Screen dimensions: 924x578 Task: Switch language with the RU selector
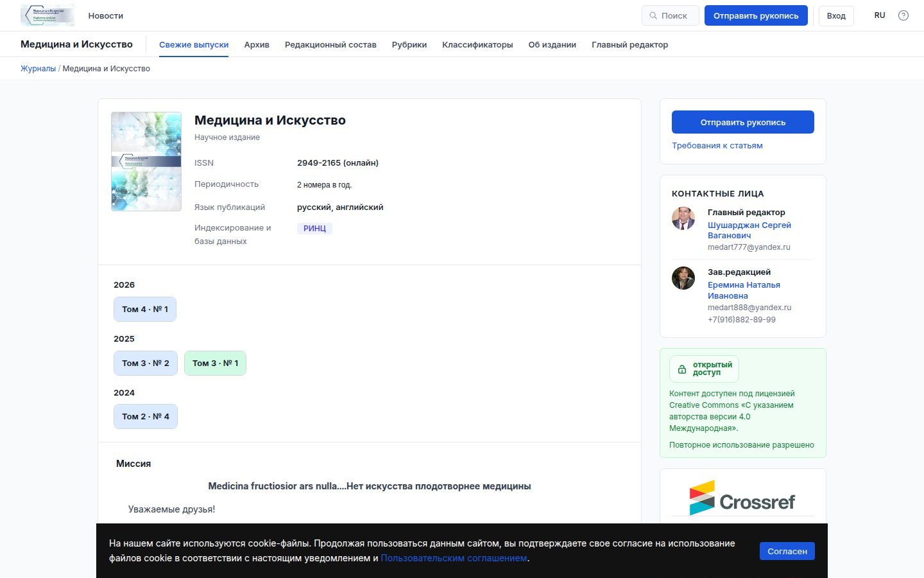pos(880,15)
